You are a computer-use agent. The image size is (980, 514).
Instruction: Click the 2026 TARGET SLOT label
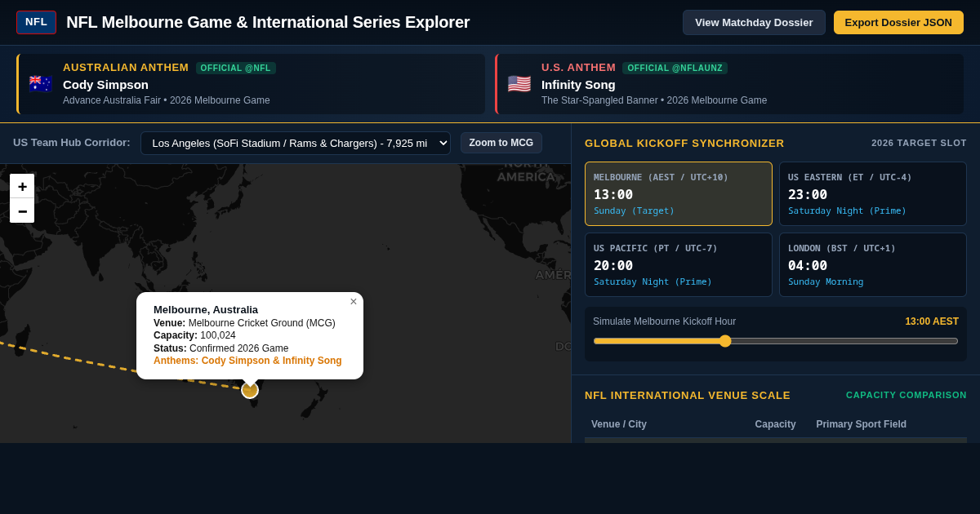(919, 143)
